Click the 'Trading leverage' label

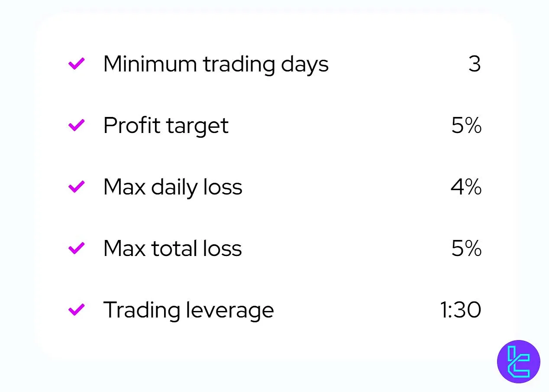[x=188, y=310]
